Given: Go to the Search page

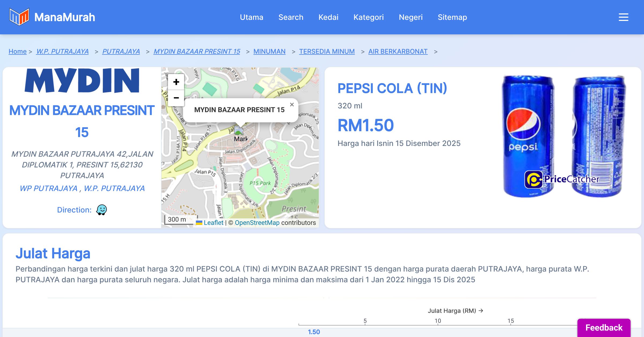Looking at the screenshot, I should pyautogui.click(x=291, y=17).
